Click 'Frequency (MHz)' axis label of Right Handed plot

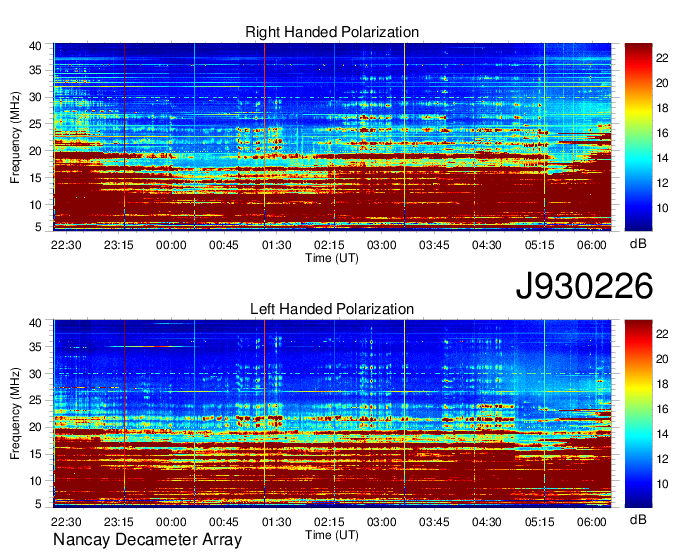click(x=15, y=137)
